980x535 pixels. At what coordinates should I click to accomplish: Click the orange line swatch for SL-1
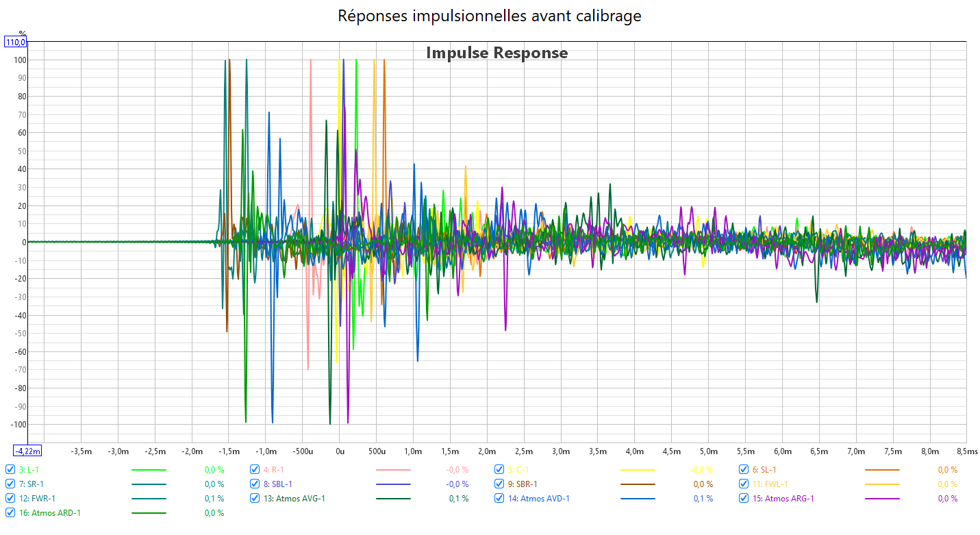click(x=882, y=471)
